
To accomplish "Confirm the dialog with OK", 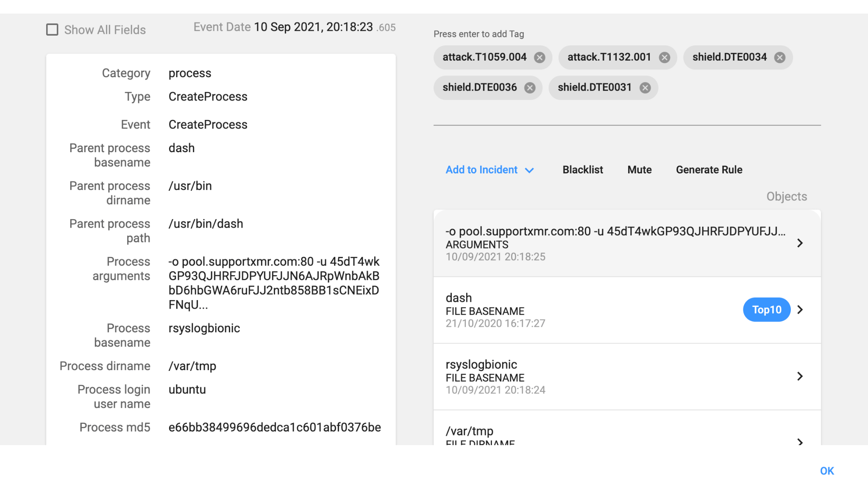I will click(x=826, y=471).
